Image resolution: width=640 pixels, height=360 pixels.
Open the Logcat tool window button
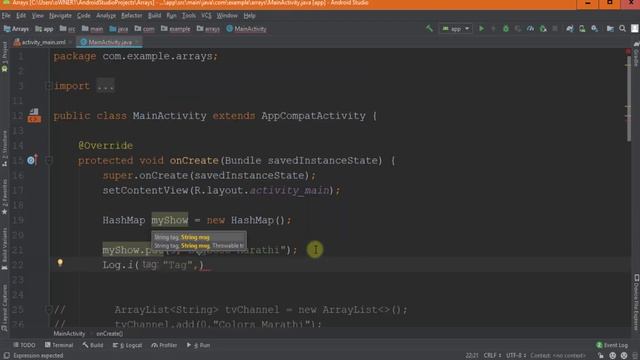[128, 345]
